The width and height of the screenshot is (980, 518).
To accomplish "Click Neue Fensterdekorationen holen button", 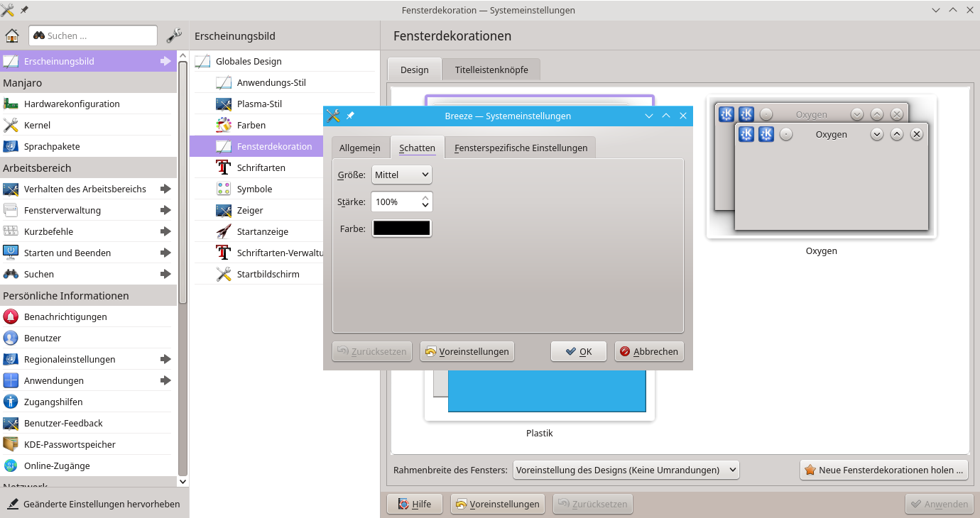I will (884, 470).
